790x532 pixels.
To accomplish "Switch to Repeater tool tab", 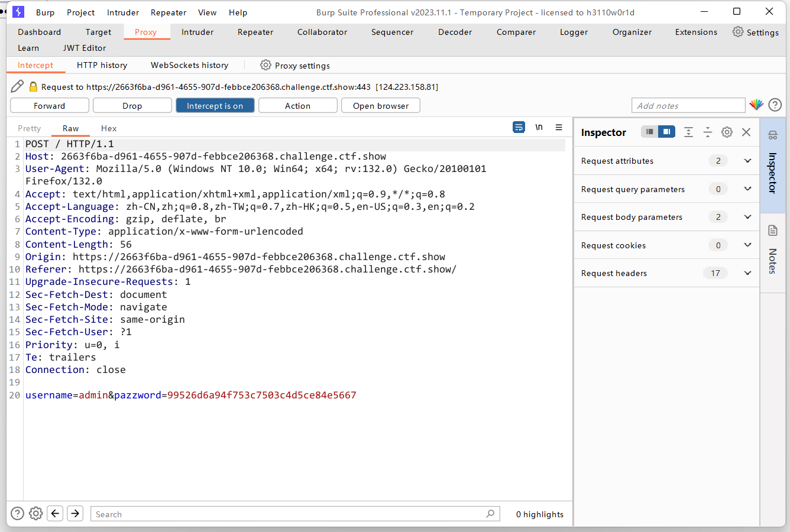I will pos(255,32).
